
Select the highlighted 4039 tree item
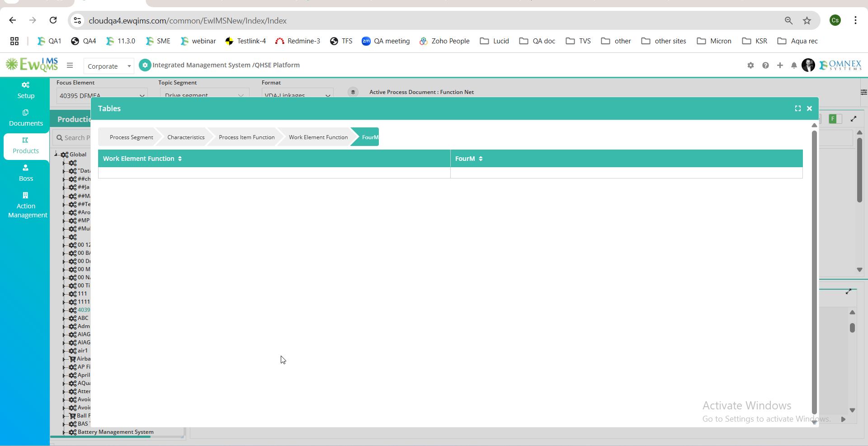[x=84, y=310]
